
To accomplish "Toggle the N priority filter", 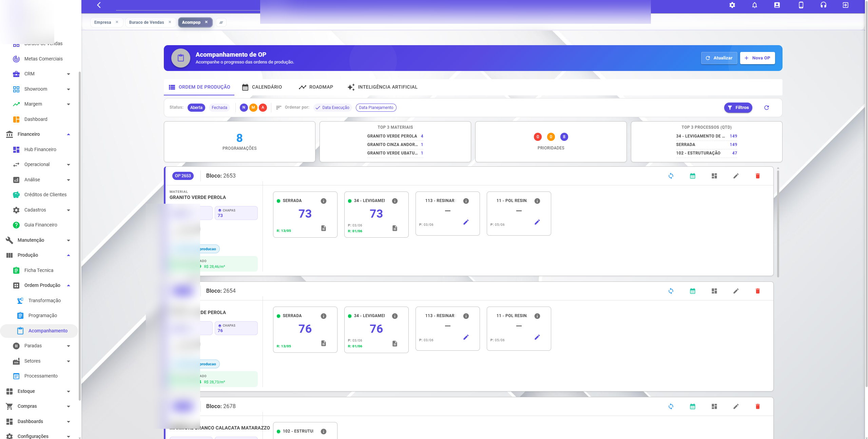I will tap(244, 108).
